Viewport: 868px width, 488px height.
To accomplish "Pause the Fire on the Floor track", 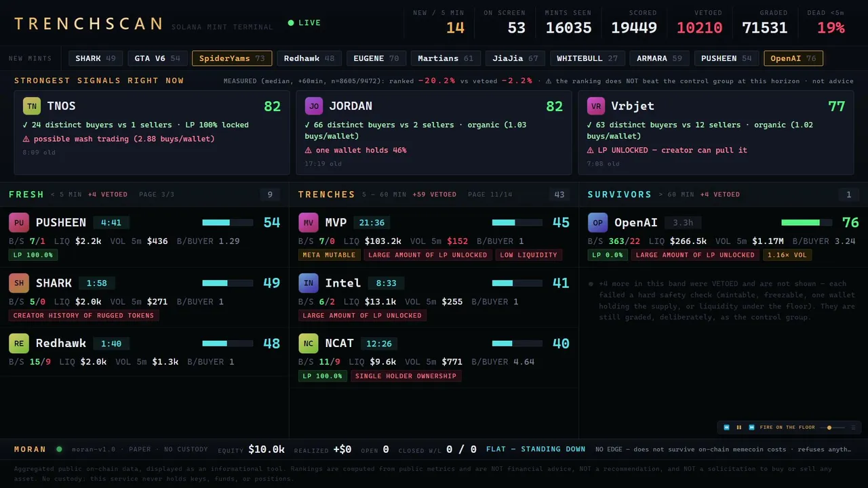I will point(739,428).
